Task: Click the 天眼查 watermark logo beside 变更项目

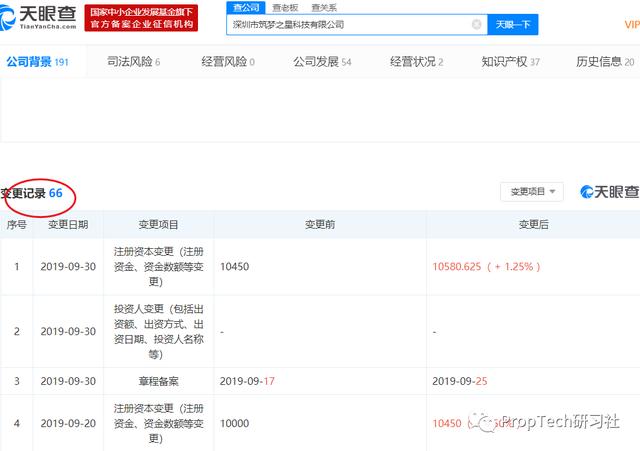Action: [604, 191]
